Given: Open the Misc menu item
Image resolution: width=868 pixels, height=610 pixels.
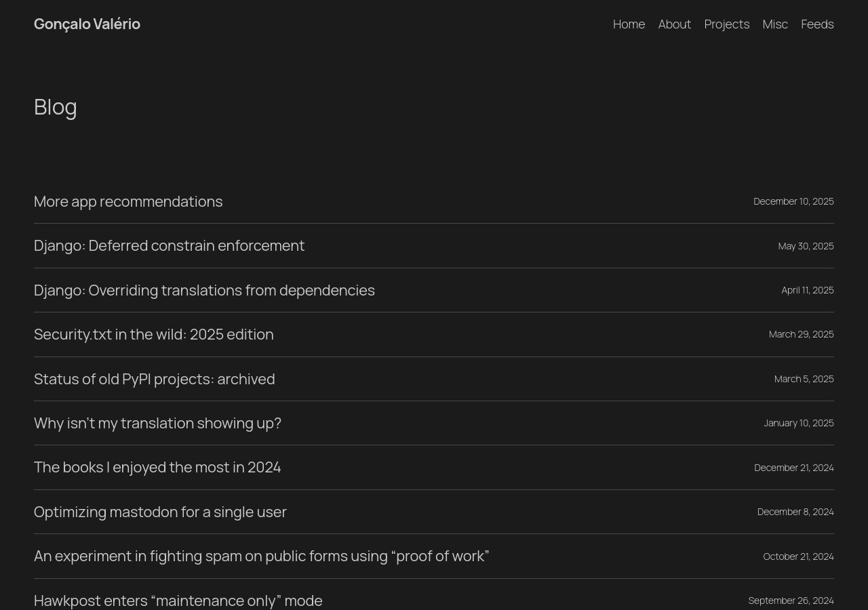Looking at the screenshot, I should click(774, 24).
